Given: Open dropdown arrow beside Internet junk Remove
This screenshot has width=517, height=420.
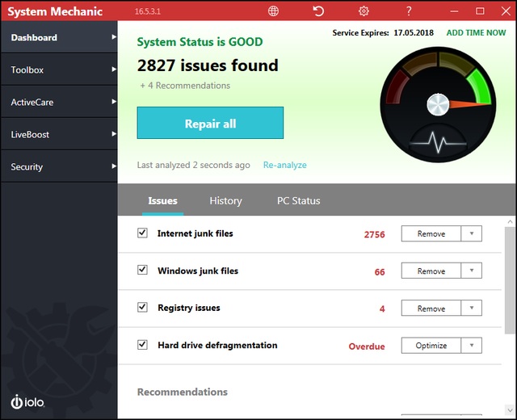Looking at the screenshot, I should point(472,234).
